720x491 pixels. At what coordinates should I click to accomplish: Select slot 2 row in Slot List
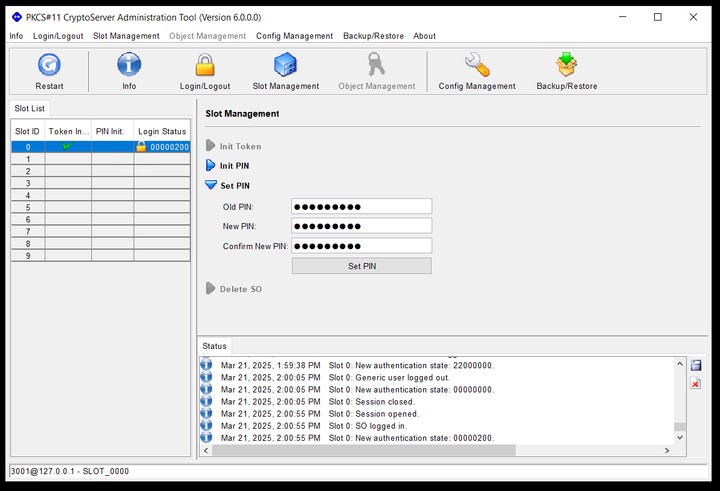coord(101,171)
